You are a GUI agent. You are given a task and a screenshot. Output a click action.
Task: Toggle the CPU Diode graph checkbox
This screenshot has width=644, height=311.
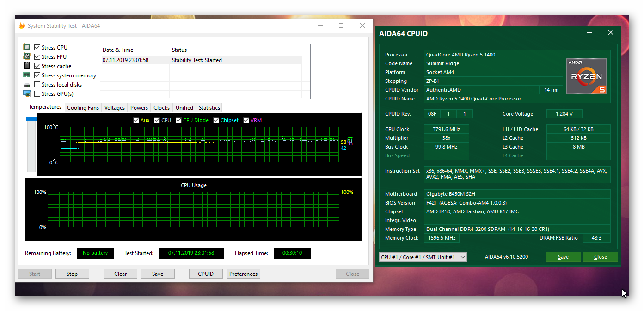tap(179, 120)
